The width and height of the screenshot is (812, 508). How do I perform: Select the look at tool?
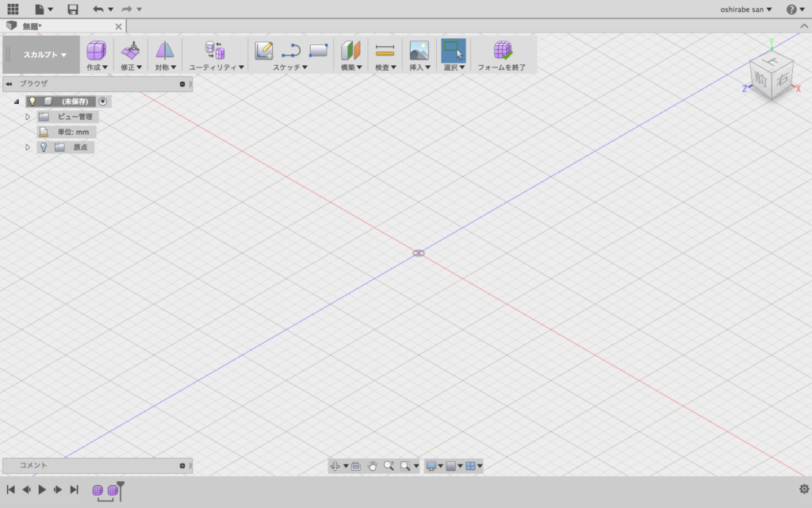pos(356,466)
